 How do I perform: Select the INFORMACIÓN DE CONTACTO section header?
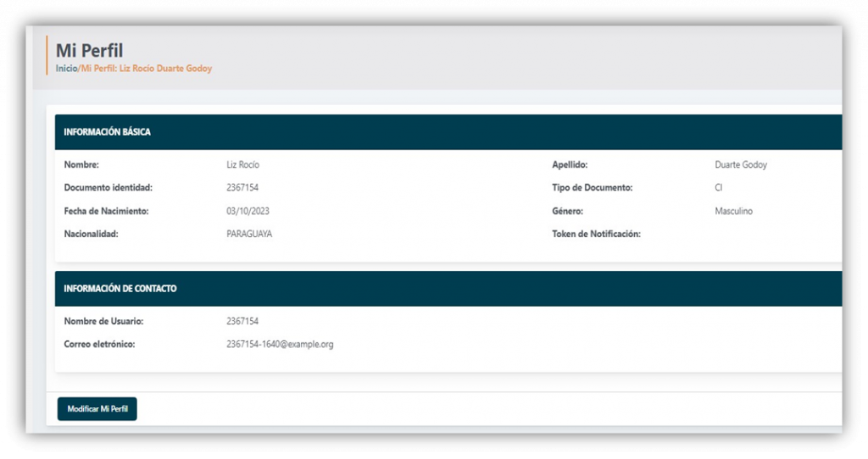(120, 289)
